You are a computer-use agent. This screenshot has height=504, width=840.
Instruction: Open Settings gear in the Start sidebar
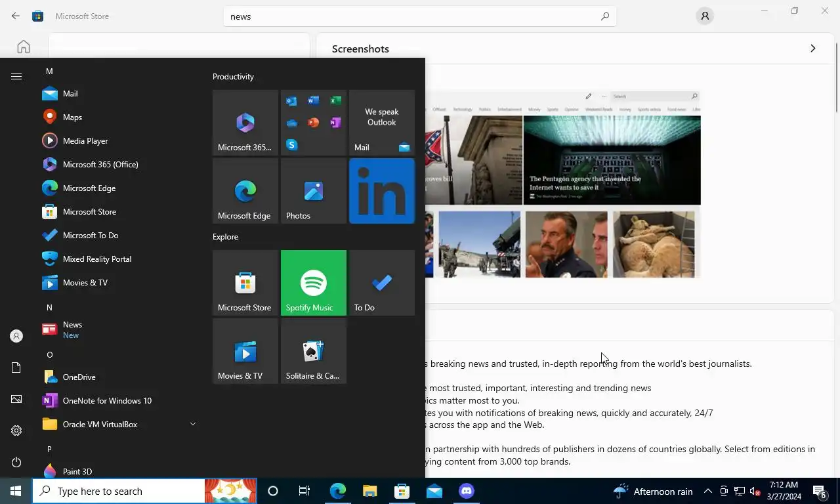coord(16,430)
